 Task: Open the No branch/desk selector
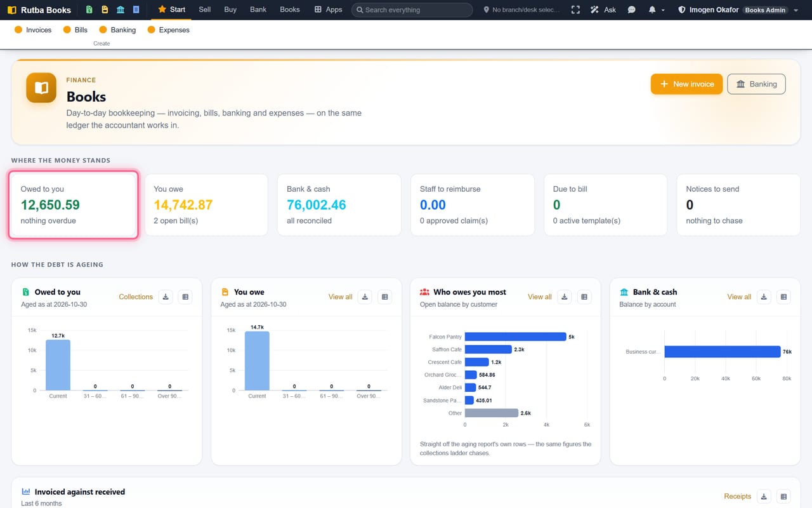coord(522,10)
